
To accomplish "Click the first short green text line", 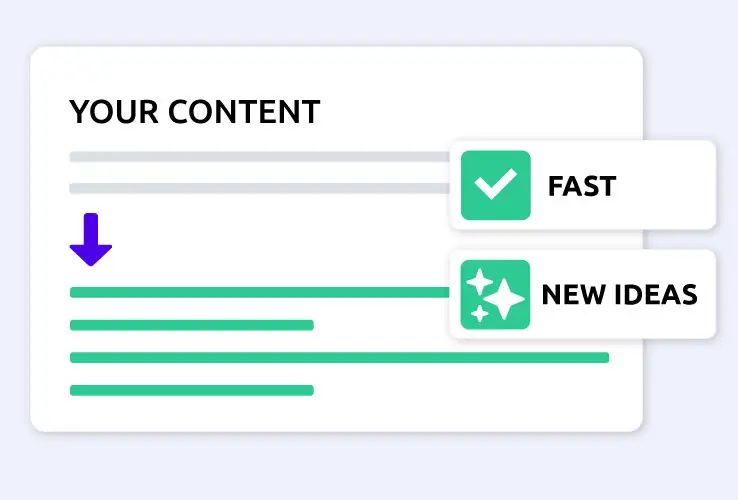I will click(192, 325).
